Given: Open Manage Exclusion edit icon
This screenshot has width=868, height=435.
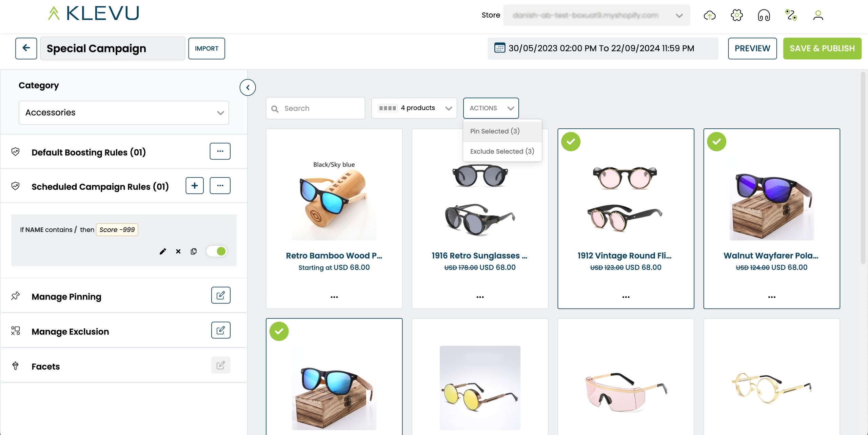Looking at the screenshot, I should point(220,330).
